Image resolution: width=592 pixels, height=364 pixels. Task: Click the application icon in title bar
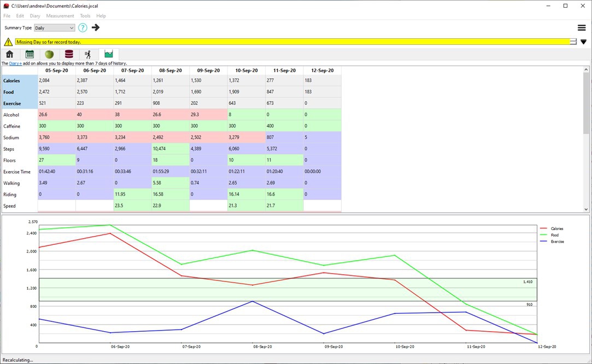(6, 5)
